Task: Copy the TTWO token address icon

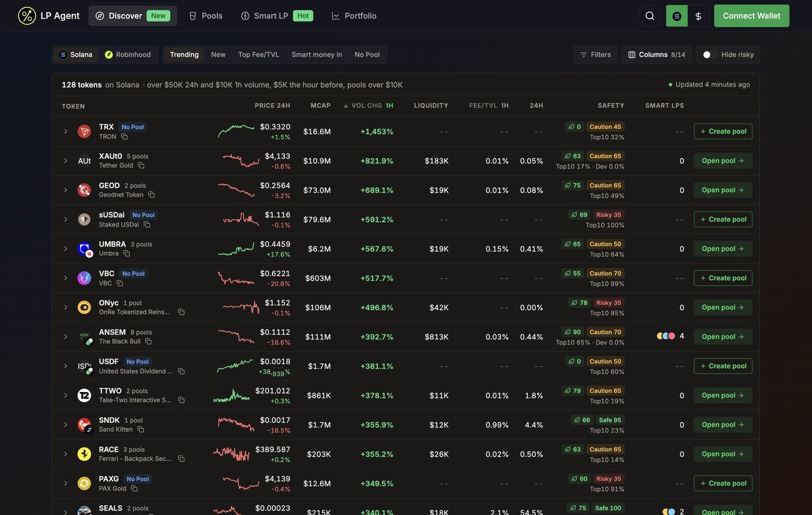Action: coord(181,400)
